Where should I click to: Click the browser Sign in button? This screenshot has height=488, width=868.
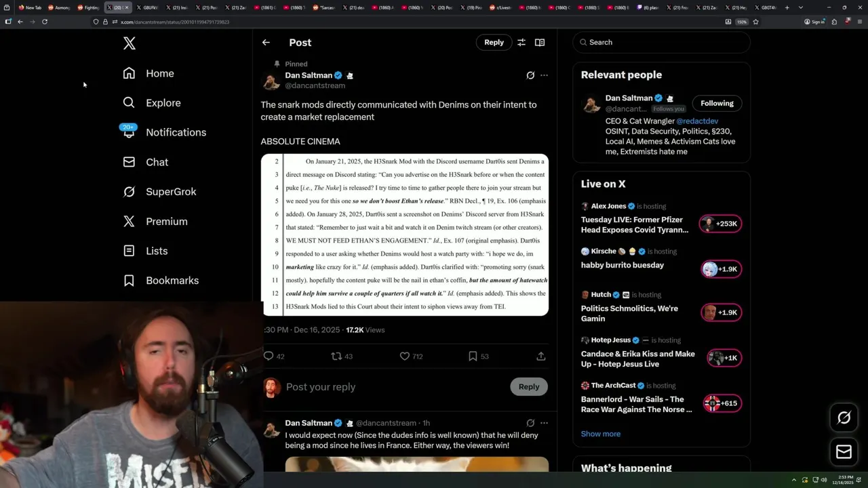pyautogui.click(x=814, y=22)
